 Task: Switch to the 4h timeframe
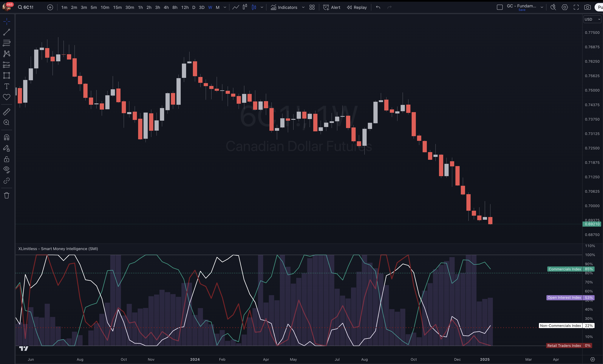166,7
